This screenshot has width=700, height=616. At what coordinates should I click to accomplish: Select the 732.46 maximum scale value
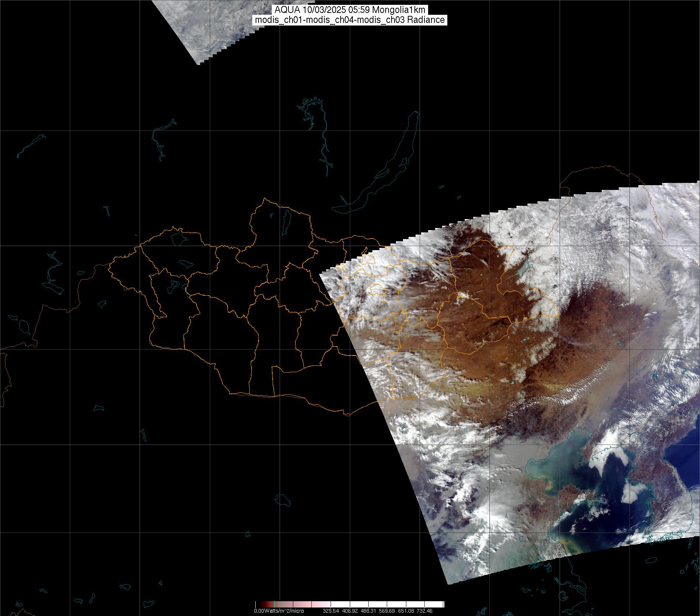click(x=425, y=611)
